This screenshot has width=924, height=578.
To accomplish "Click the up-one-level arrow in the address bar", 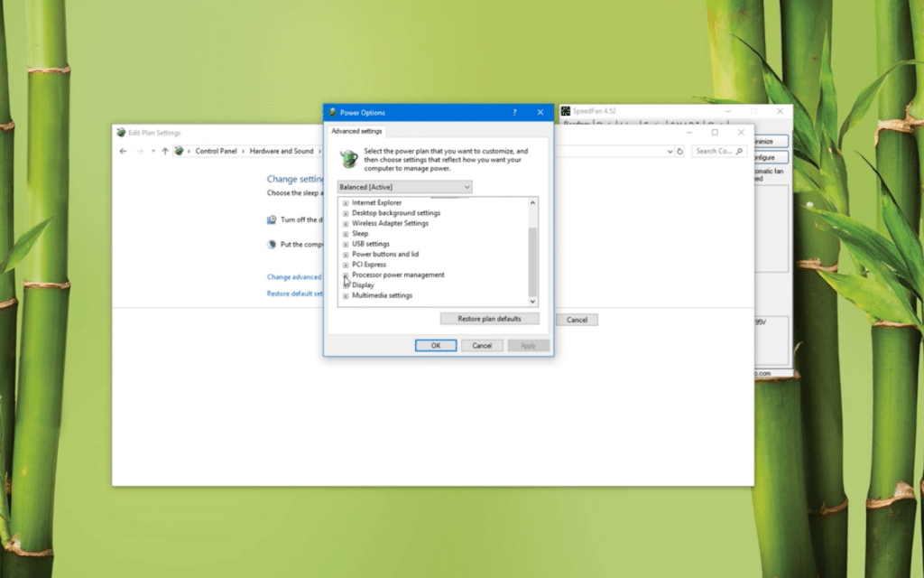I will (165, 151).
